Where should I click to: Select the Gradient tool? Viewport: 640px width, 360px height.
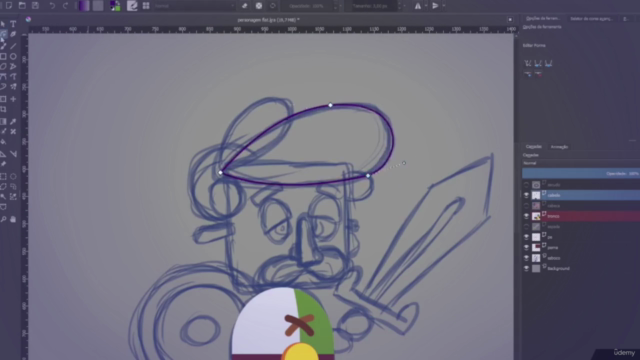click(x=3, y=122)
